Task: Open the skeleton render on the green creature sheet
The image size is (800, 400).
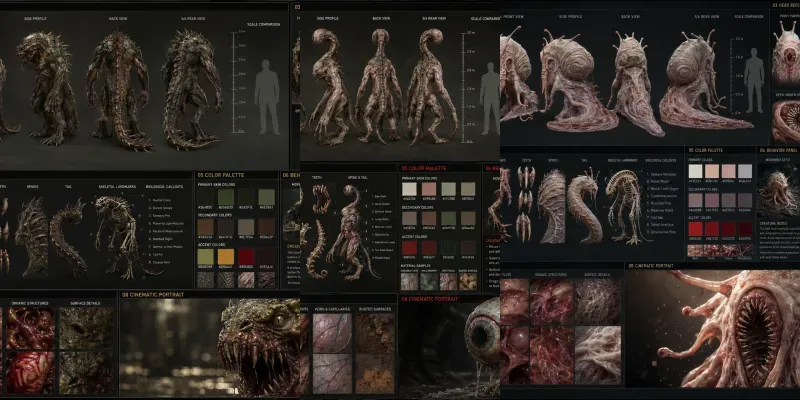Action: 121,236
